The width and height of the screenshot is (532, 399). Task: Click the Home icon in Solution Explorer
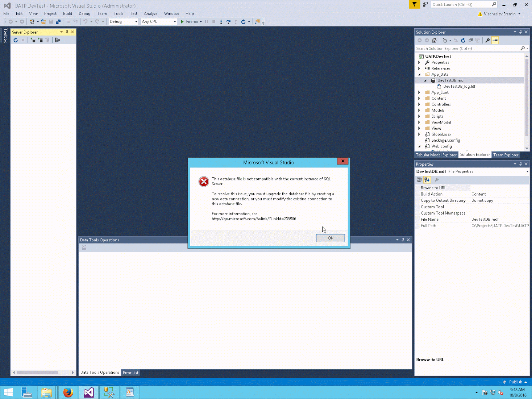point(434,41)
